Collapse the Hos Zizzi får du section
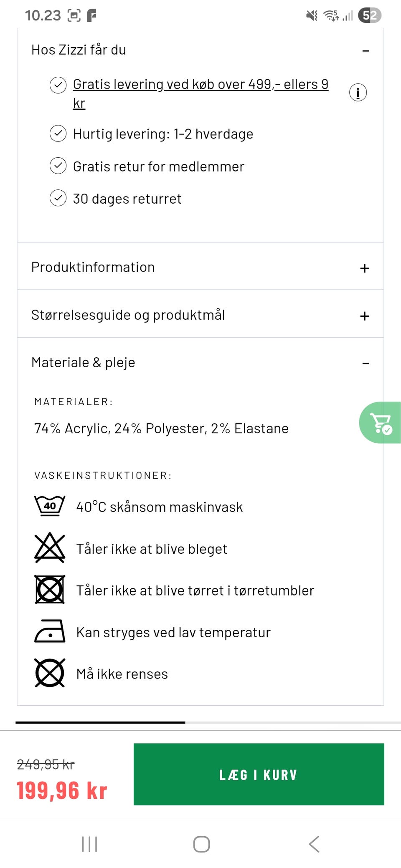401x868 pixels. click(365, 51)
